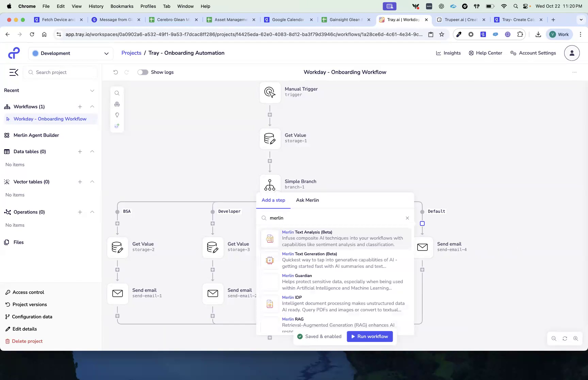Collapse the left project sidebar

pos(14,72)
